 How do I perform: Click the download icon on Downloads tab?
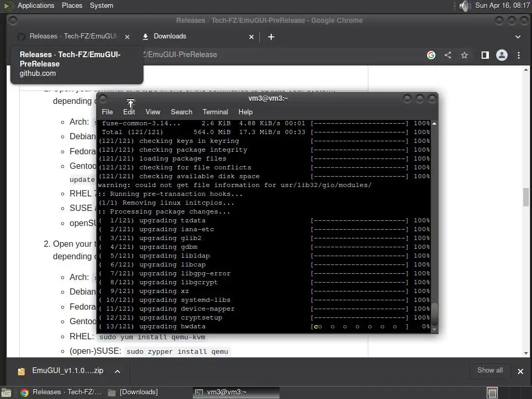pyautogui.click(x=145, y=37)
